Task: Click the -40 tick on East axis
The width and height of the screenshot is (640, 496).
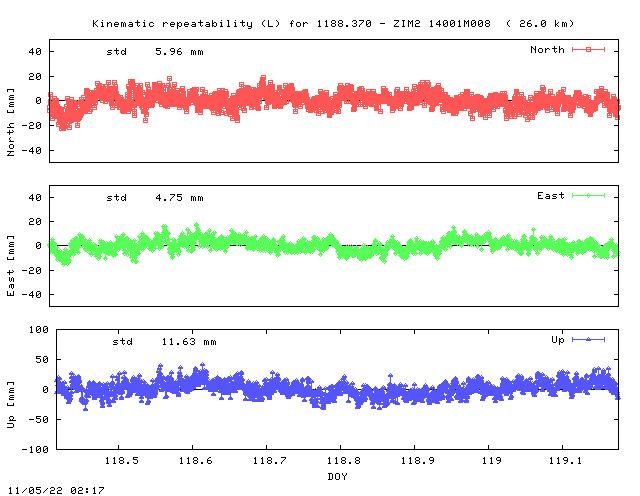Action: point(31,294)
